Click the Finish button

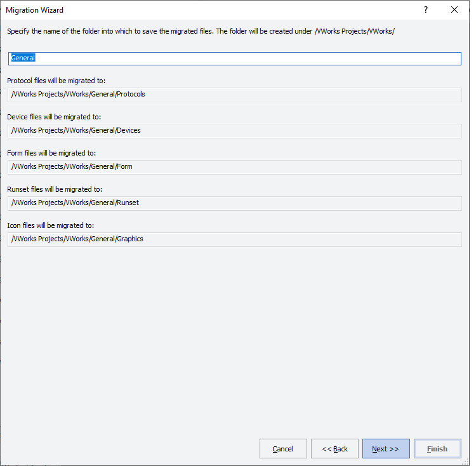(437, 448)
